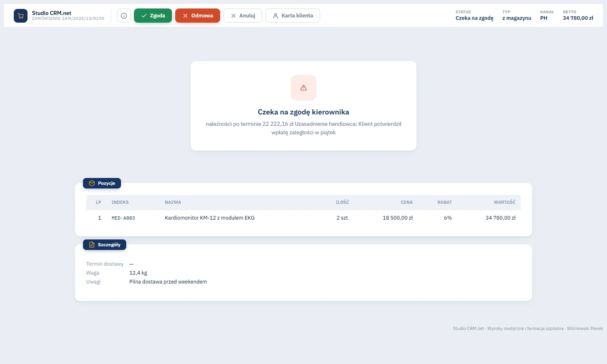Click the INDEKS column header

click(x=120, y=202)
